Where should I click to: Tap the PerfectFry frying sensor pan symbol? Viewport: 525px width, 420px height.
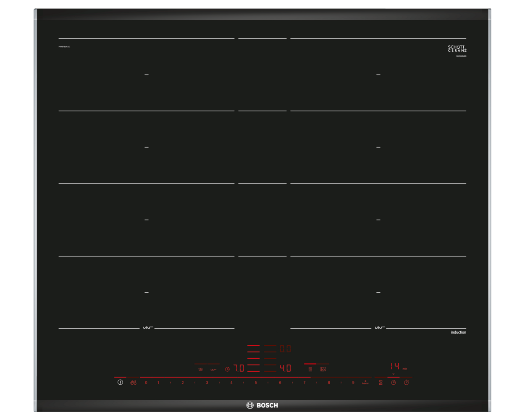[200, 369]
